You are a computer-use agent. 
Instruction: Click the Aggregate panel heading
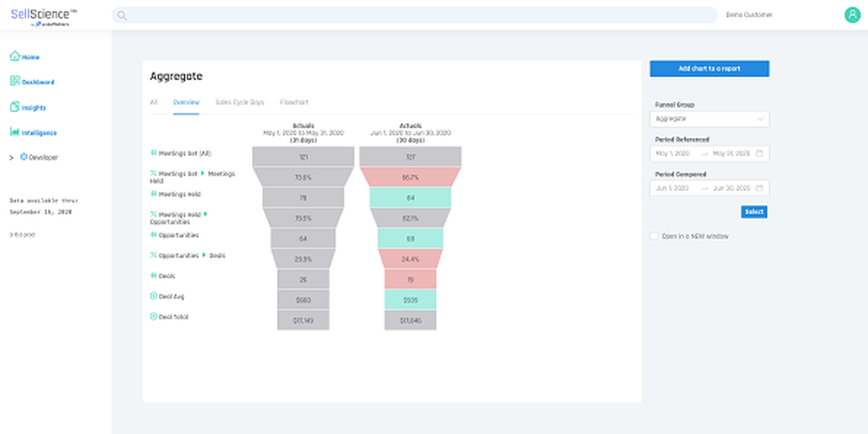click(176, 76)
